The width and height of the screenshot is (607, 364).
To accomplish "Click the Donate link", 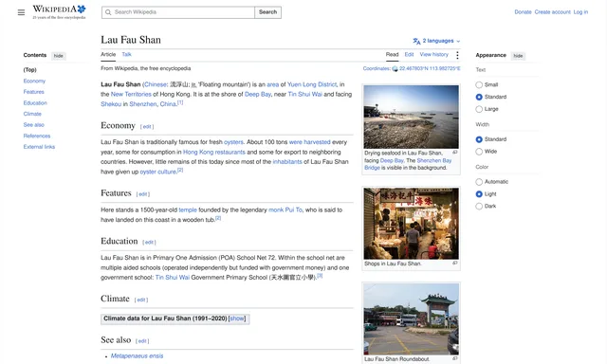I will coord(523,12).
